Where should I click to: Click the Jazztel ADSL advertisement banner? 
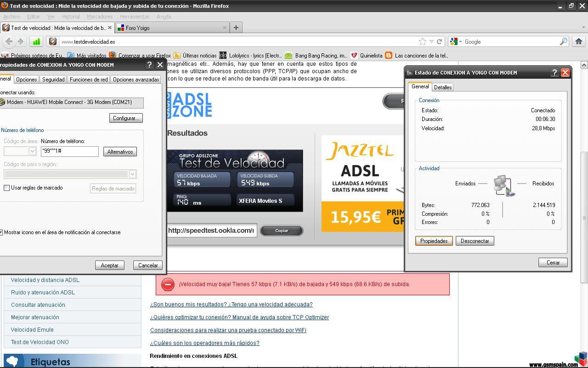point(363,183)
